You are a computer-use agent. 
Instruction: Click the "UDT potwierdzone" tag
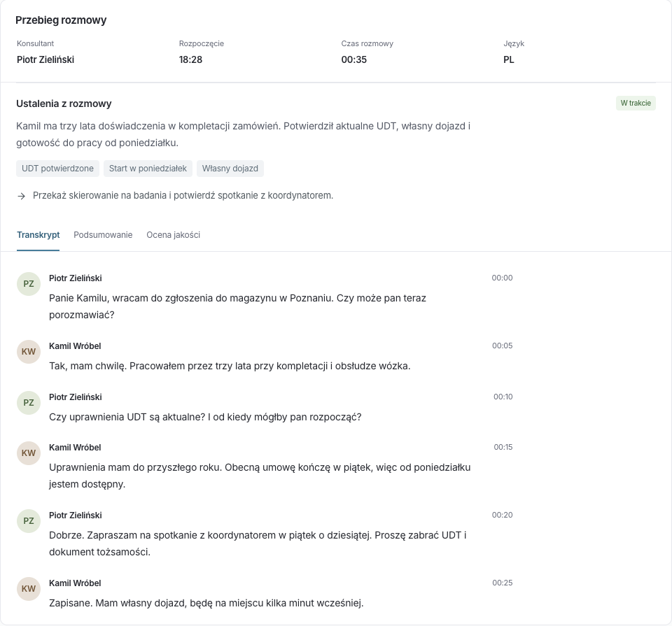coord(58,169)
